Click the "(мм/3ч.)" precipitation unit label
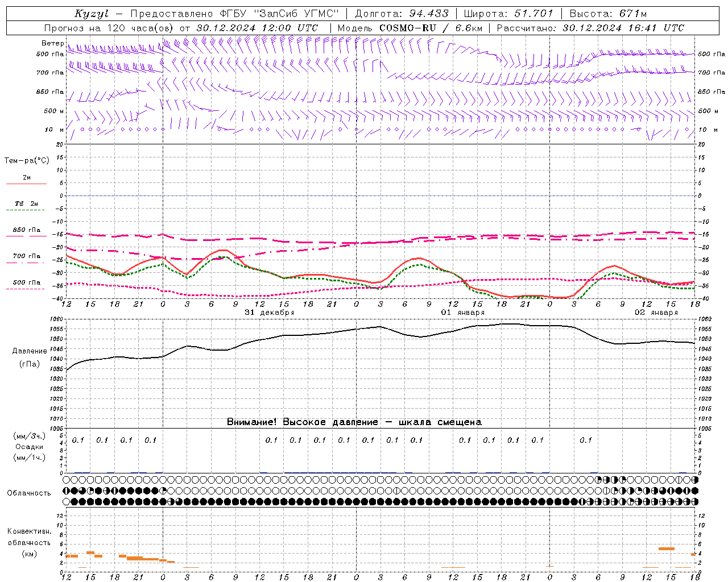The height and width of the screenshot is (582, 728). pos(30,436)
